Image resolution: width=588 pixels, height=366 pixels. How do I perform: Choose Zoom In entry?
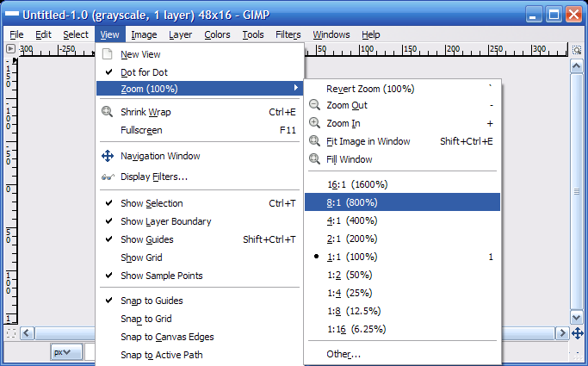[402, 123]
